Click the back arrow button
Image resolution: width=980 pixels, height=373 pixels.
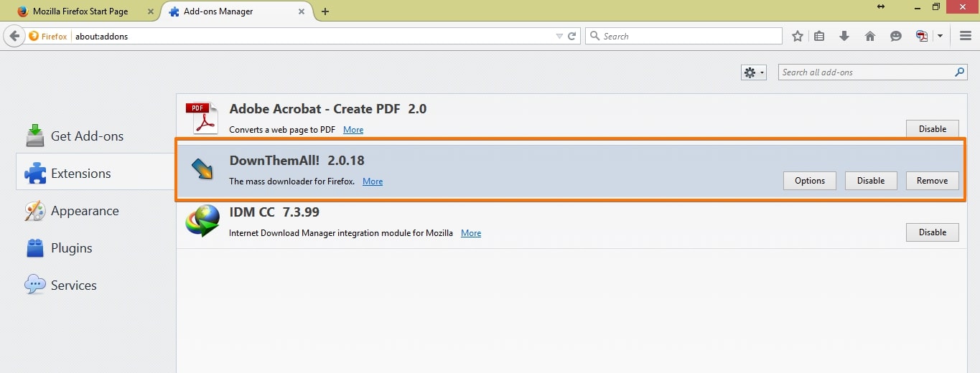coord(14,36)
